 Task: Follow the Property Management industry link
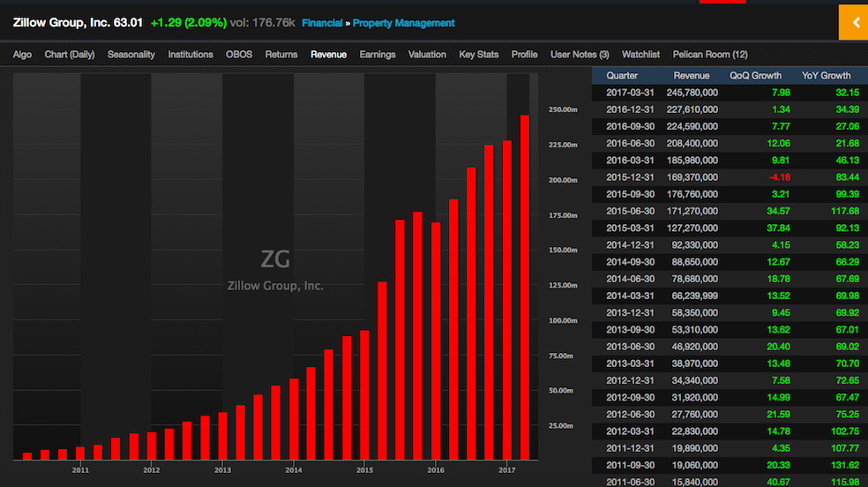403,23
